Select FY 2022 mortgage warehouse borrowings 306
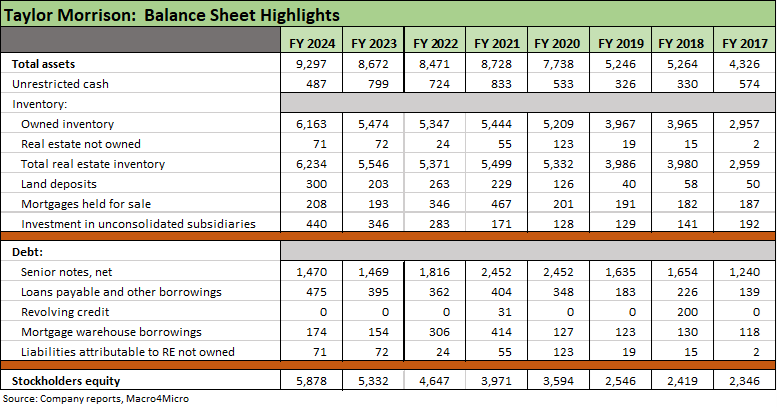 [440, 332]
